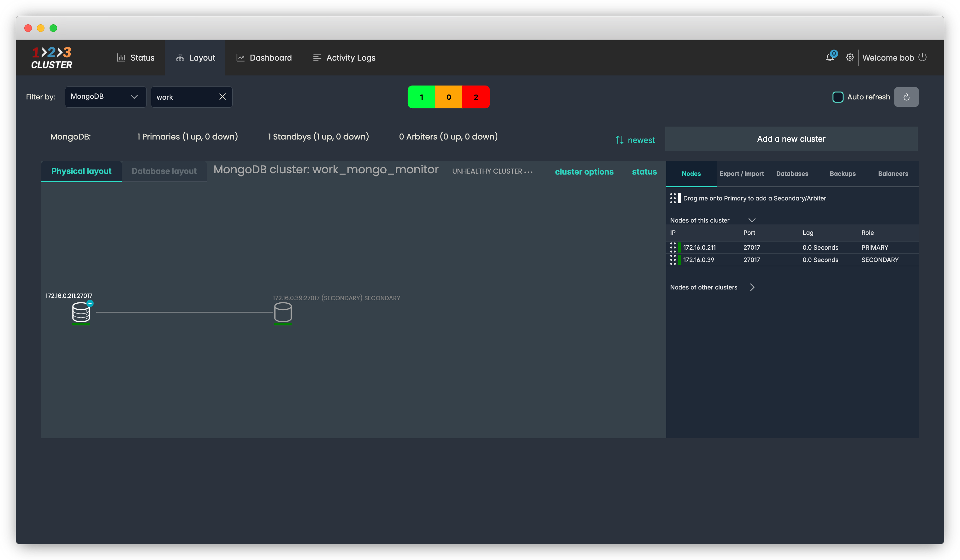Expand Nodes of other clusters

click(x=752, y=287)
